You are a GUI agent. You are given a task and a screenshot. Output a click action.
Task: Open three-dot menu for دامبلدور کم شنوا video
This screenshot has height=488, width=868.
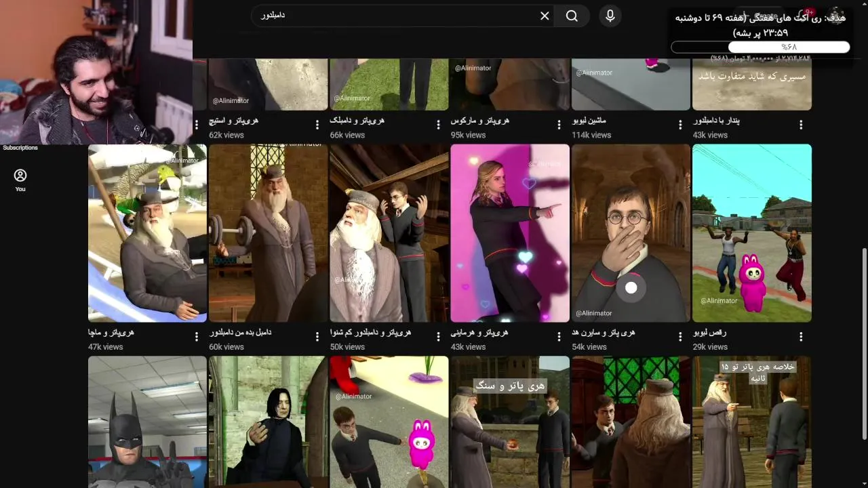[438, 337]
